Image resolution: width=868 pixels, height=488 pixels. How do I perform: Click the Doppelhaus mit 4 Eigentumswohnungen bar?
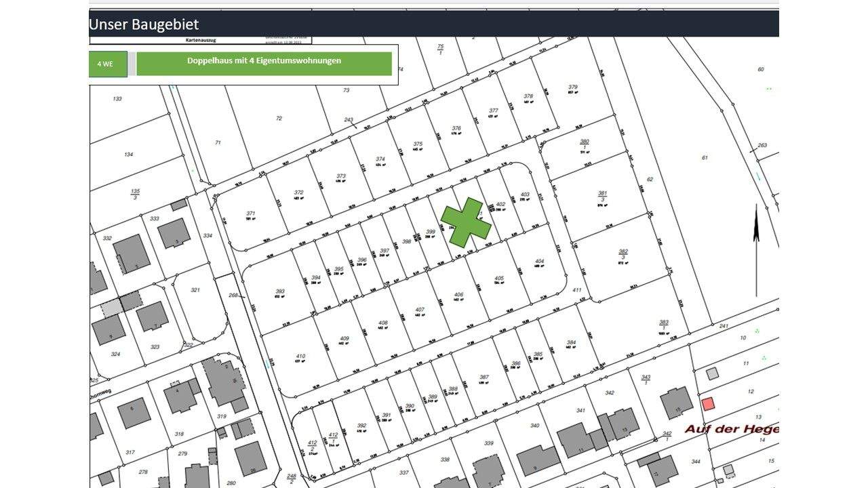pos(264,64)
